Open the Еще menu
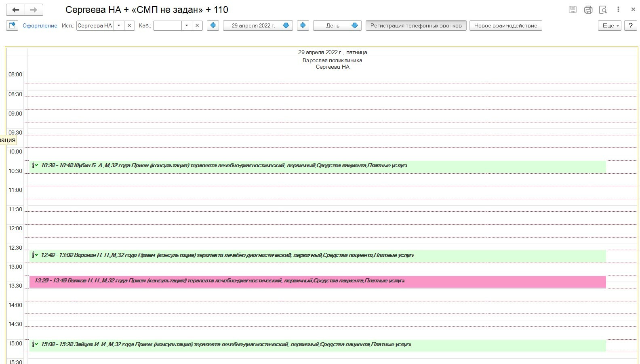The height and width of the screenshot is (364, 640). coord(609,25)
